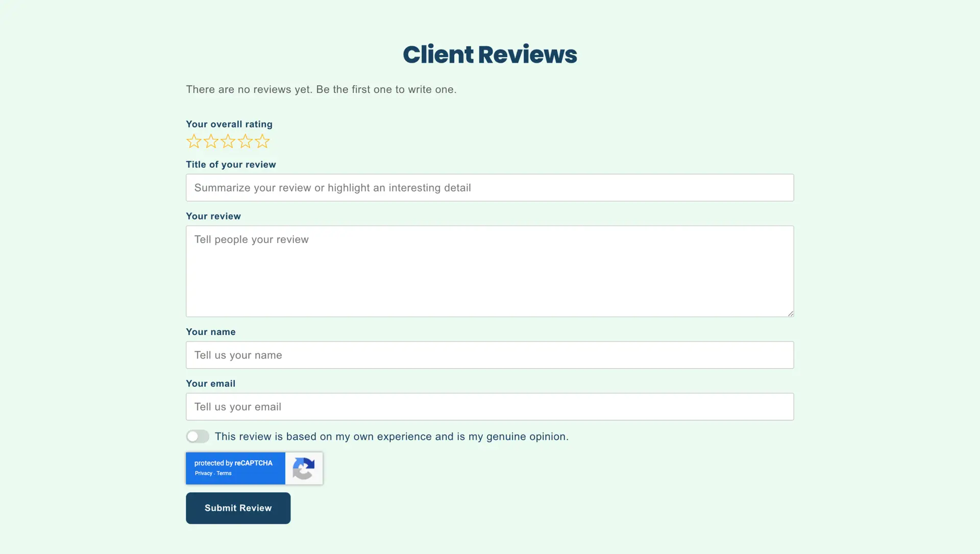Rate one star in overall rating

(x=193, y=141)
